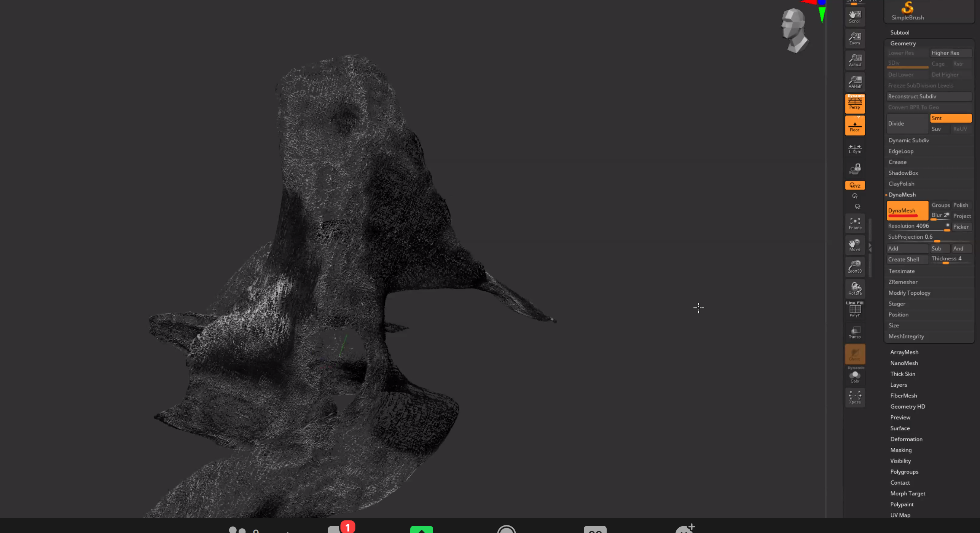Select the Move view tool
980x533 pixels.
pos(855,245)
